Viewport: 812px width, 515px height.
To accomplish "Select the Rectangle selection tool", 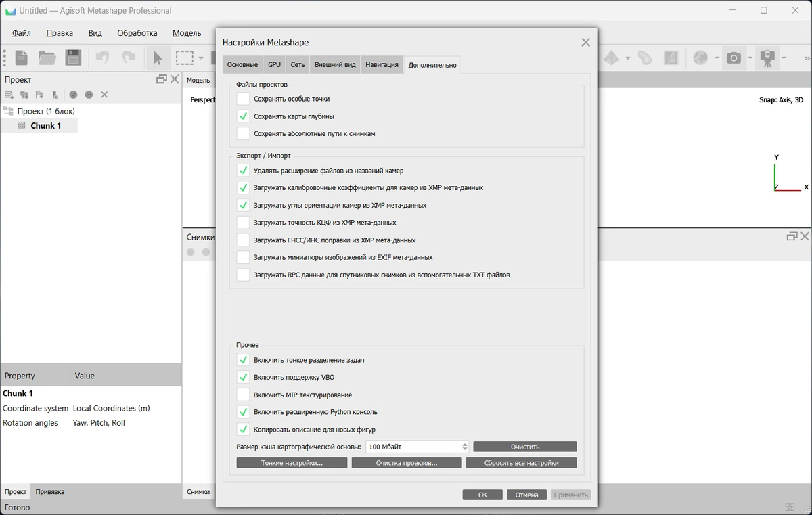I will point(184,58).
